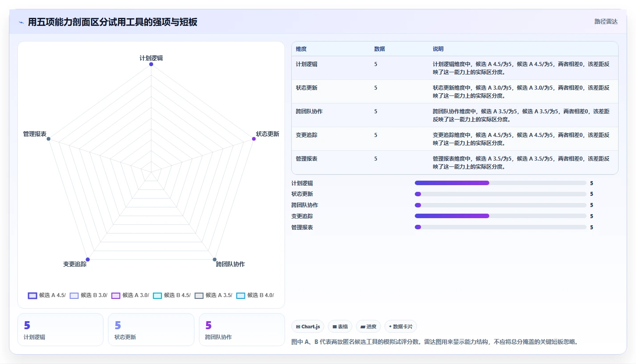This screenshot has height=364, width=636.
Task: Click the value 5 after the 状态更新 progress bar
Action: [x=591, y=194]
